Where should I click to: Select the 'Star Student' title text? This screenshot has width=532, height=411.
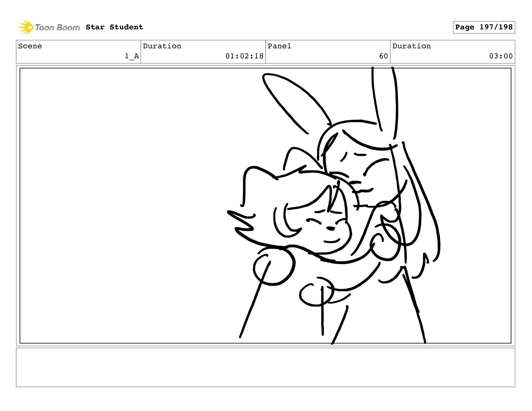(x=114, y=27)
